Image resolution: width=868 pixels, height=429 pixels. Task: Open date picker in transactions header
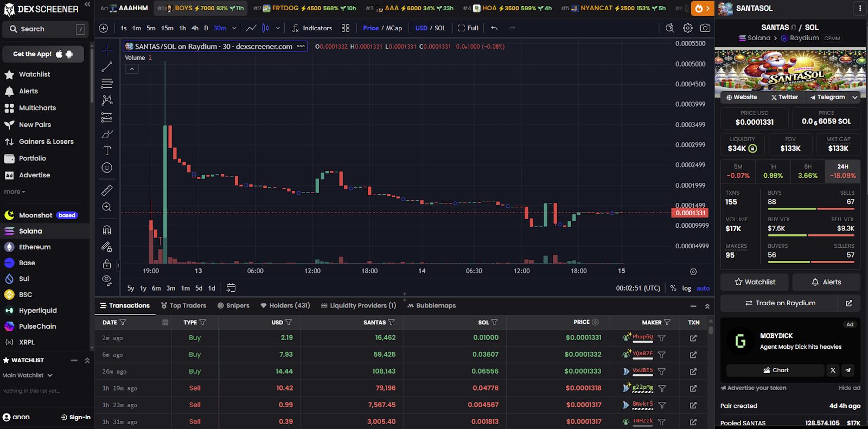click(165, 322)
